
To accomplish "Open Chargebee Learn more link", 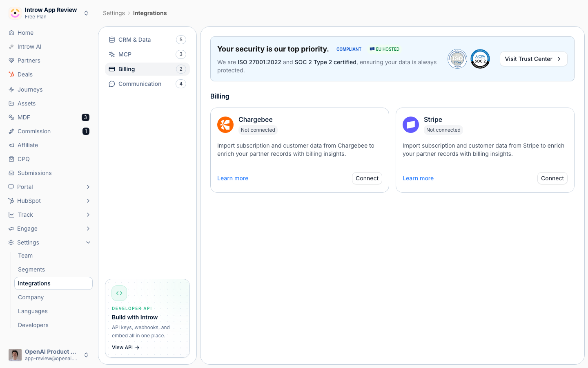I will coord(233,178).
